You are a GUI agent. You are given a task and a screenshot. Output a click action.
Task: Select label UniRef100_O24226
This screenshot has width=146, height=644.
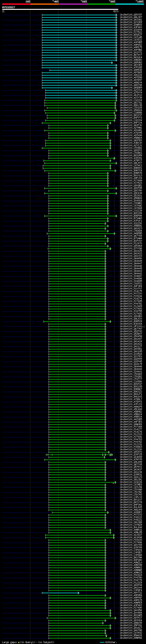(131, 482)
